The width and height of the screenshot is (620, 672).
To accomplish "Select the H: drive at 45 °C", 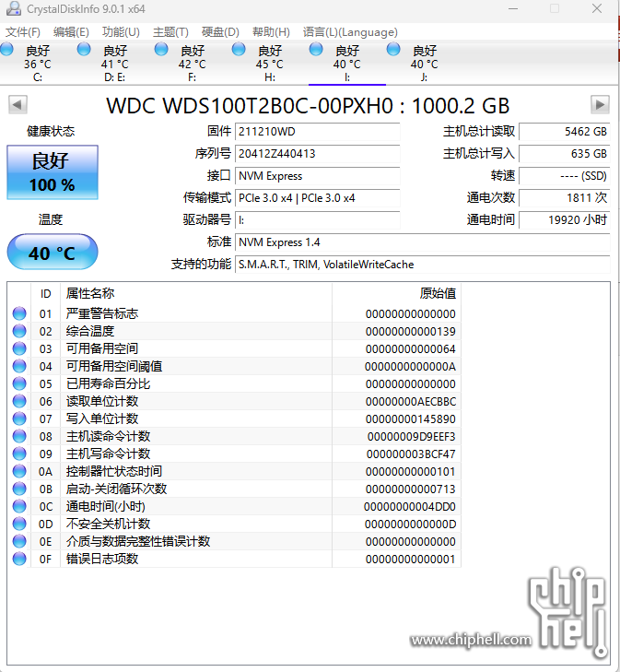I will pos(270,63).
